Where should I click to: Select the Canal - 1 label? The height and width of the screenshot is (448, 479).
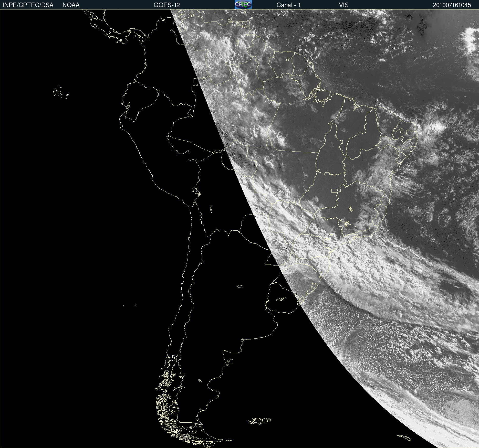coord(289,5)
